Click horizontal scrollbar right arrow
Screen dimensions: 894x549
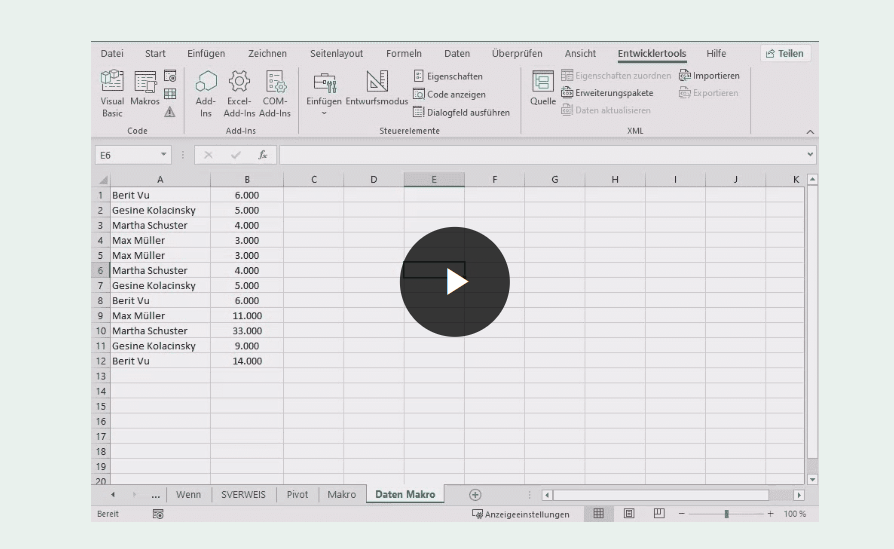pos(799,495)
